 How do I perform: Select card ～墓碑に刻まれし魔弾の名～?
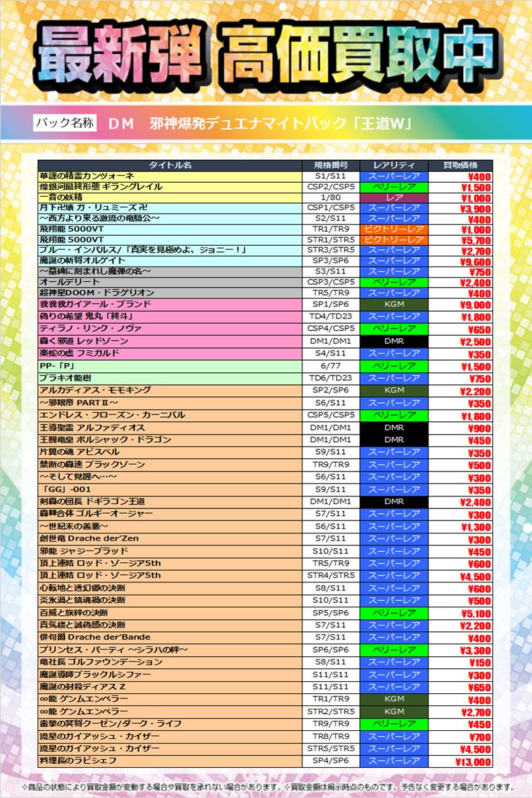(x=95, y=271)
